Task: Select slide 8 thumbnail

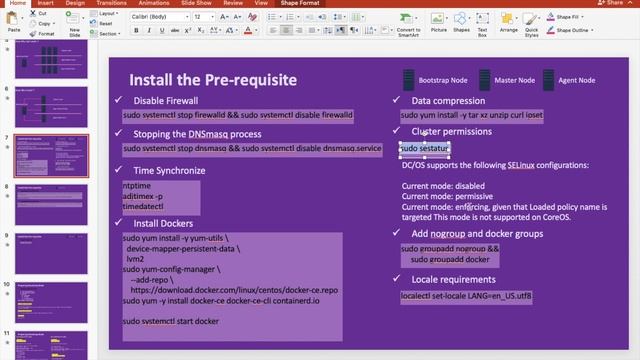Action: tap(51, 204)
